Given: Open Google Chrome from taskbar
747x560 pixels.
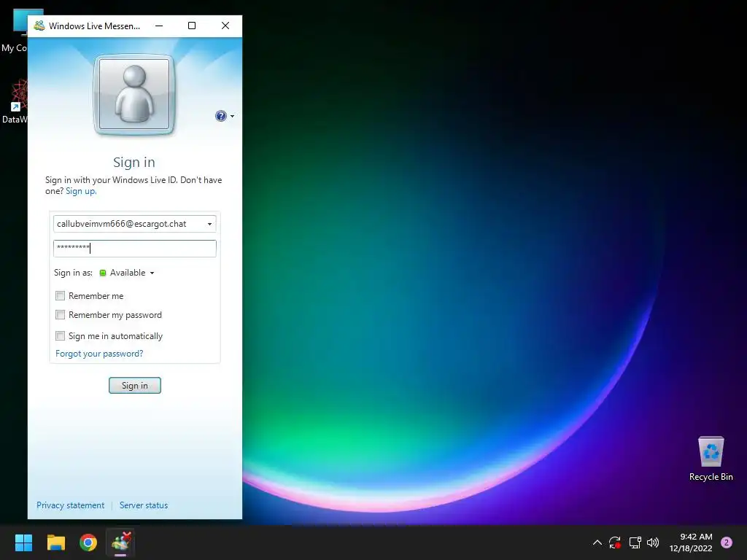Looking at the screenshot, I should (x=88, y=542).
